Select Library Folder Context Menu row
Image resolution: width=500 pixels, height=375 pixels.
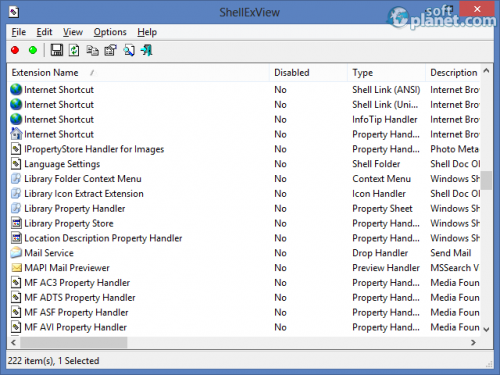244,179
